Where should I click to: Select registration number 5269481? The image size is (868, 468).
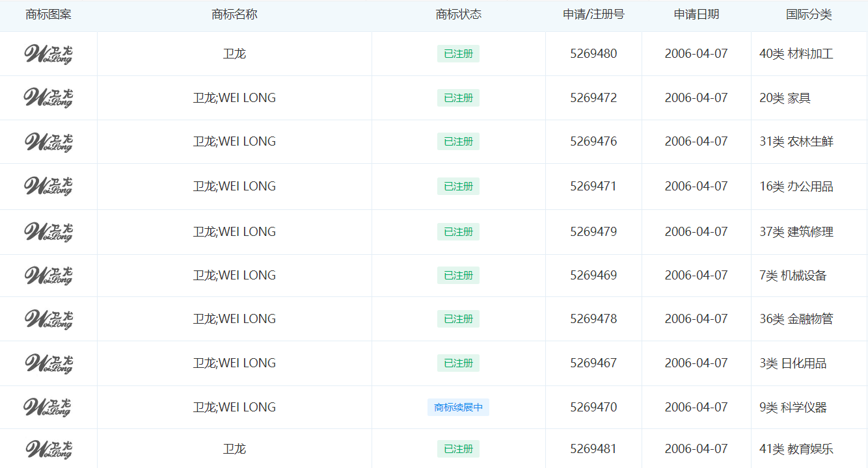593,449
